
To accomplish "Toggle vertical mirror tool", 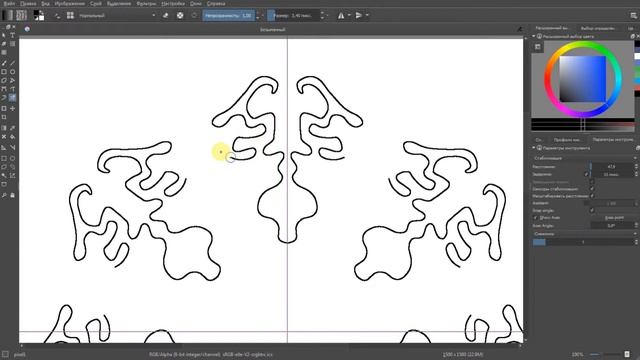I will point(358,16).
